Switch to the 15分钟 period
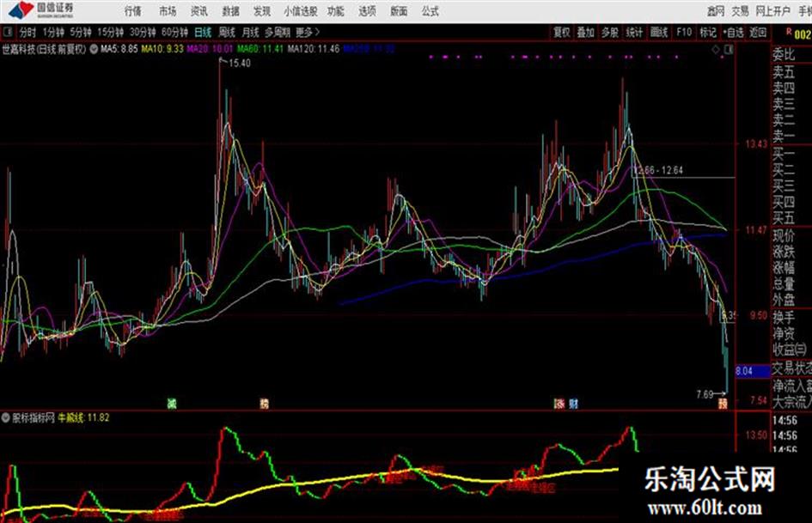The width and height of the screenshot is (812, 523). (x=111, y=32)
